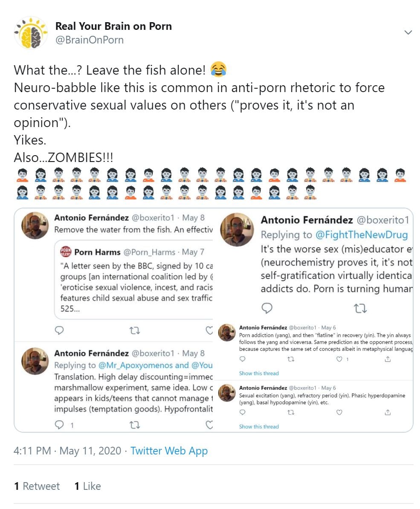The image size is (420, 509).
Task: Show thread under Porn addiction (yang) tweet
Action: (259, 373)
